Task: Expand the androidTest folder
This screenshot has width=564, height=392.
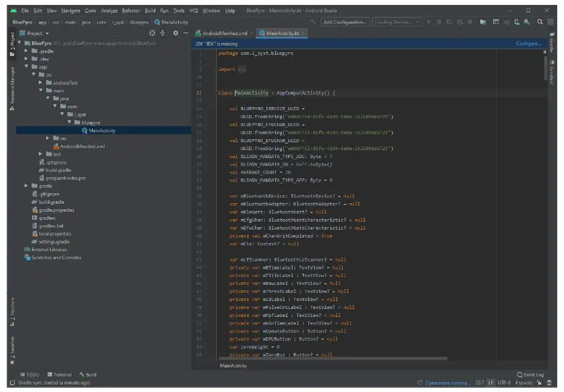Action: (x=41, y=82)
